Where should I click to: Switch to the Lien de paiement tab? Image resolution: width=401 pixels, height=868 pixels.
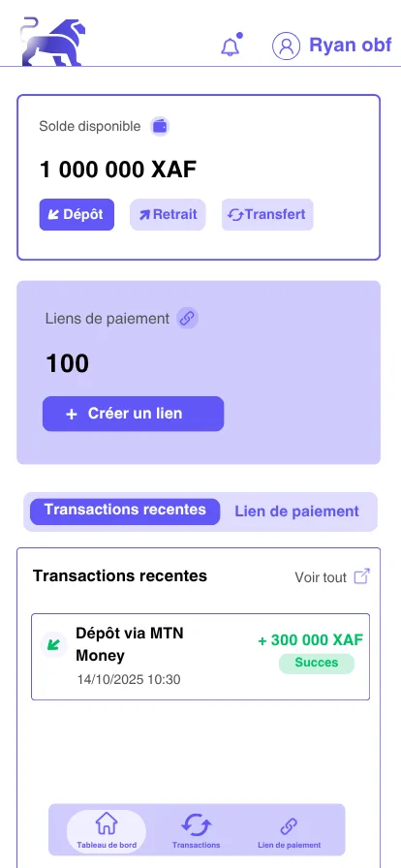click(x=296, y=511)
